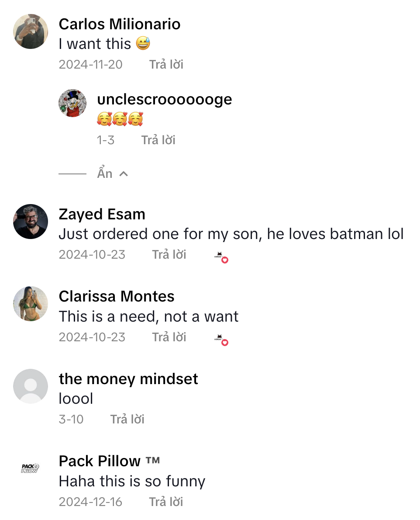Click Trả lời under Clarissa Montes' comment

point(169,337)
